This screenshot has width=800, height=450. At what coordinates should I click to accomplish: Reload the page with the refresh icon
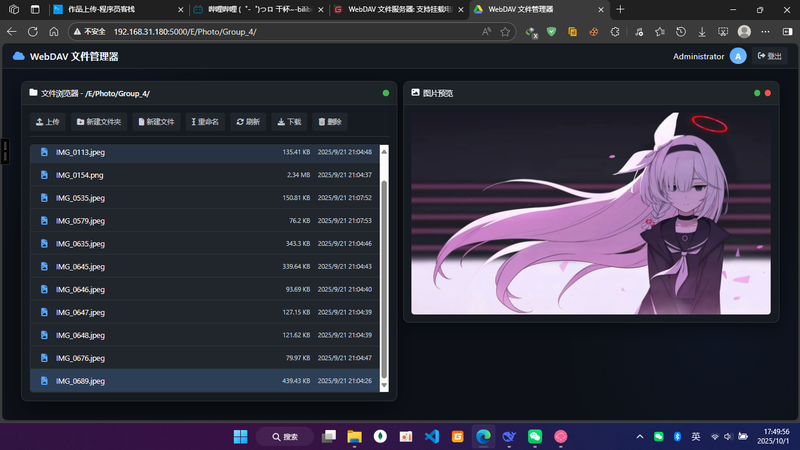(33, 32)
